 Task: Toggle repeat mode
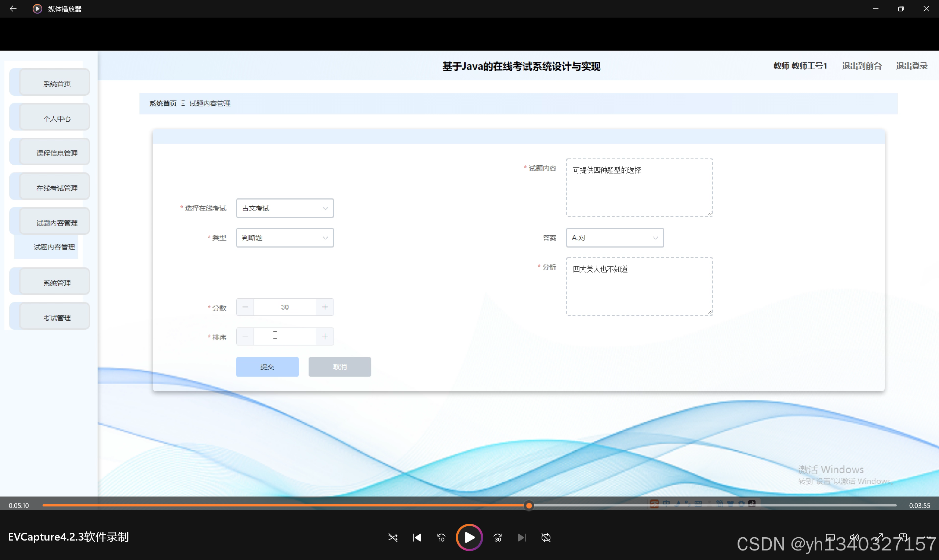(x=546, y=537)
